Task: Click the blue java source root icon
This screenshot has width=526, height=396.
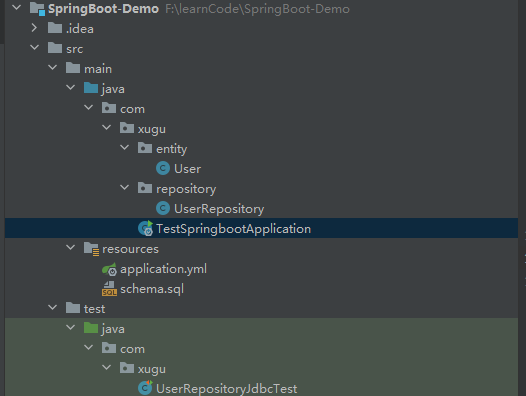Action: pyautogui.click(x=91, y=88)
